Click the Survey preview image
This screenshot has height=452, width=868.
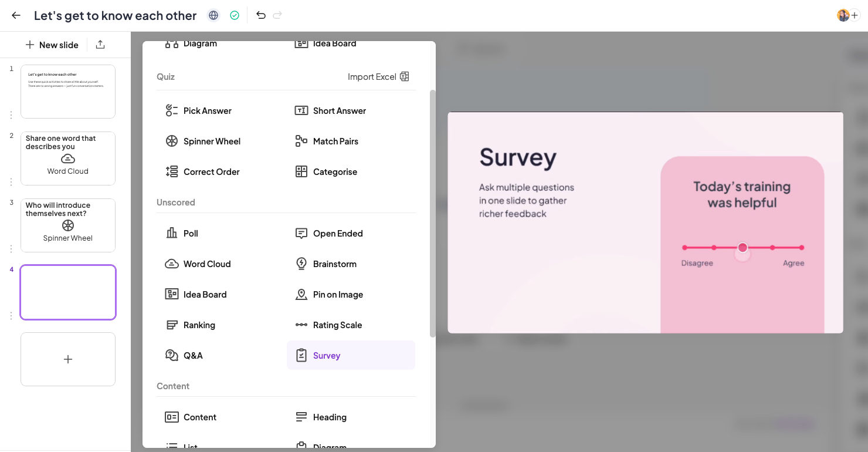click(x=645, y=222)
